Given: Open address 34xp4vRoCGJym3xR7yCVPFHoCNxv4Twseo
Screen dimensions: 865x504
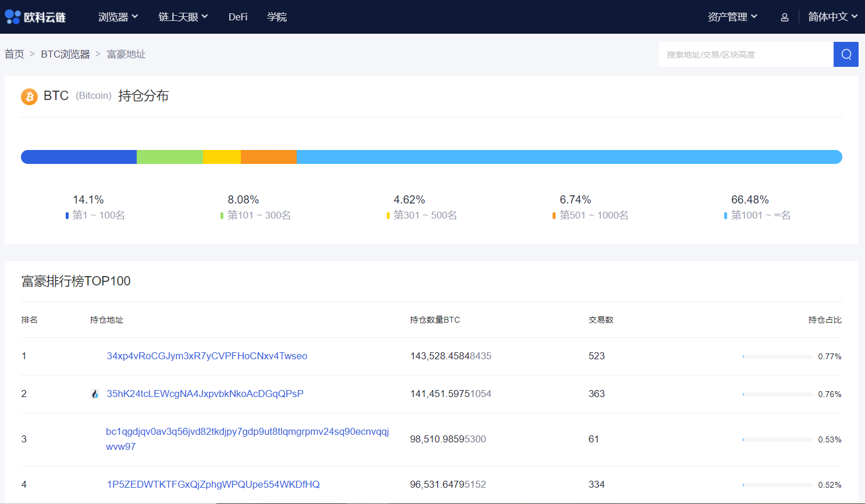Looking at the screenshot, I should tap(207, 356).
